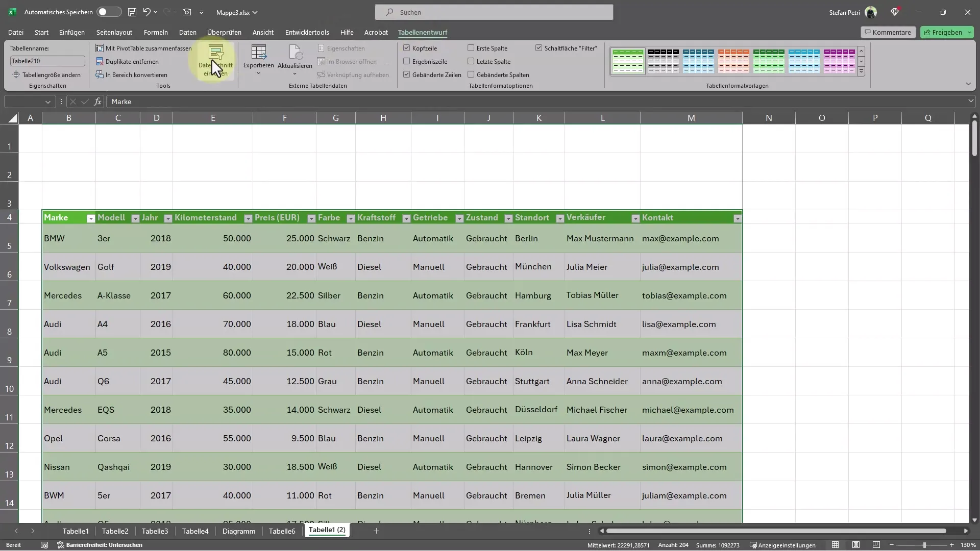
Task: Click the Undo arrow icon
Action: coord(147,12)
